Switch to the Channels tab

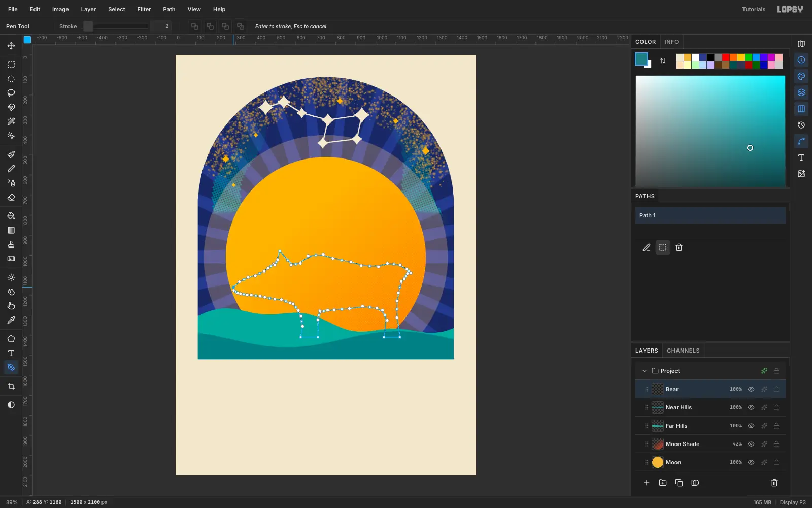pyautogui.click(x=683, y=351)
